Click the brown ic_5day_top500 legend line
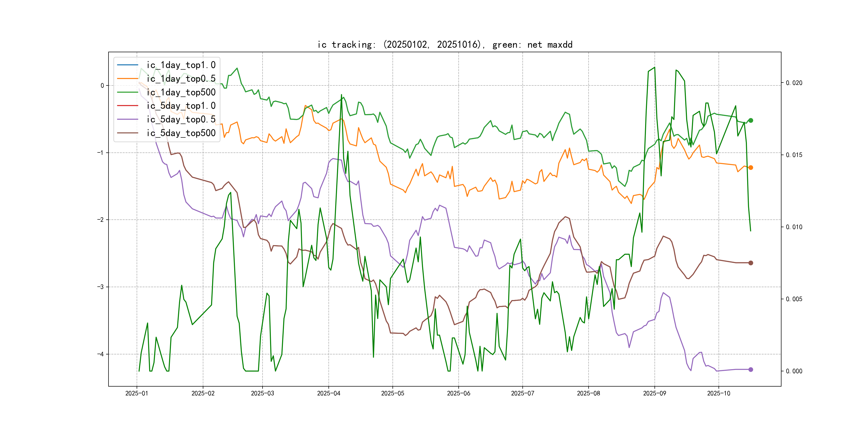This screenshot has width=868, height=434. (127, 133)
